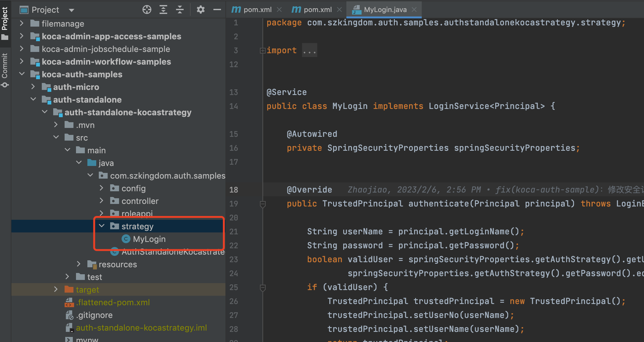This screenshot has height=342, width=644.
Task: Select the target folder
Action: [x=87, y=290]
